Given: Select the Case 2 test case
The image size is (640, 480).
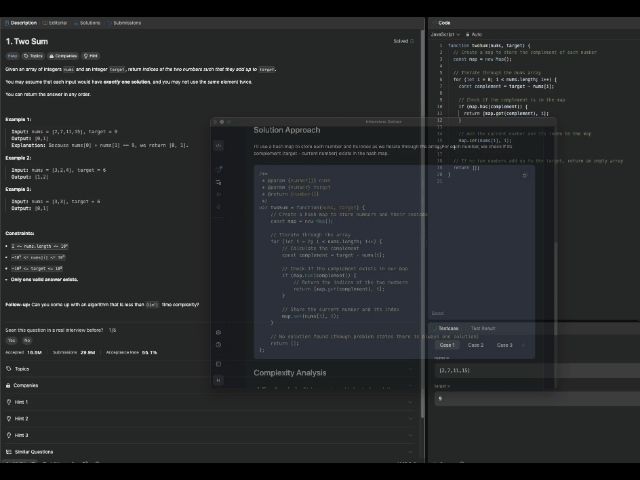Looking at the screenshot, I should 476,345.
